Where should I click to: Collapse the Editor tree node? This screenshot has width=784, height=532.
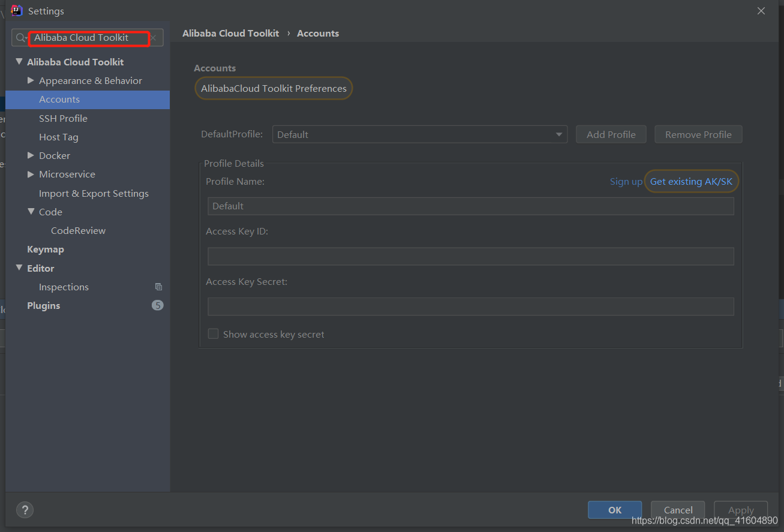point(19,268)
